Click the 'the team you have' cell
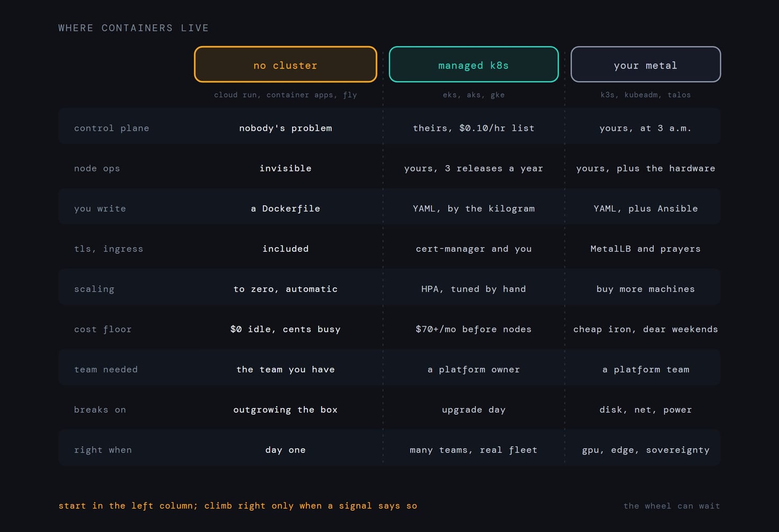 coord(286,369)
